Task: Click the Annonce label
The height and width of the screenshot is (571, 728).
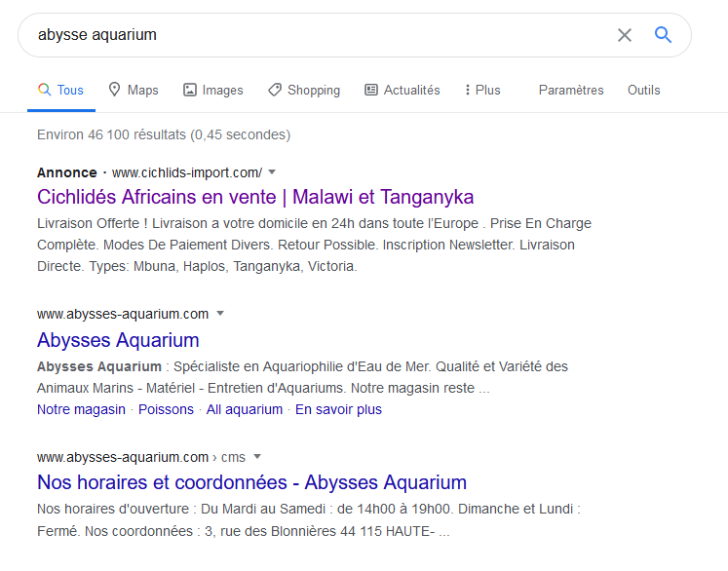Action: [x=67, y=172]
